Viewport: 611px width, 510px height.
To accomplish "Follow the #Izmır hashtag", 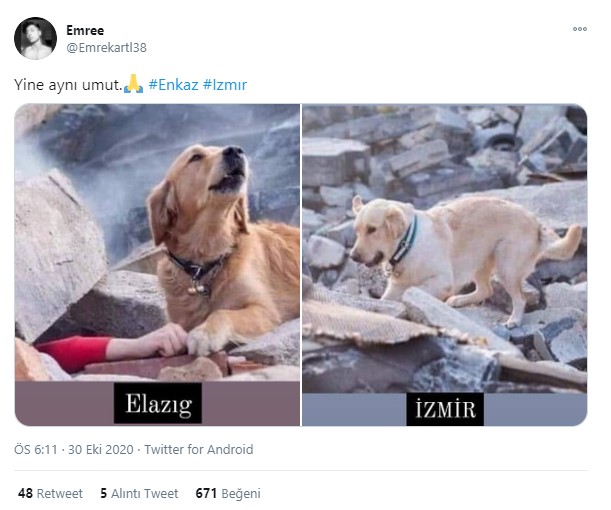I will click(x=225, y=85).
